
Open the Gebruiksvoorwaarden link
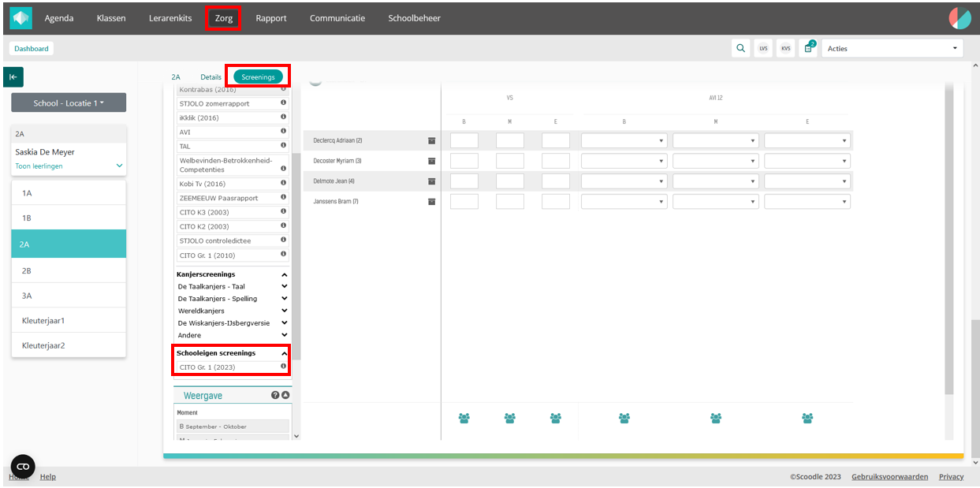coord(890,476)
